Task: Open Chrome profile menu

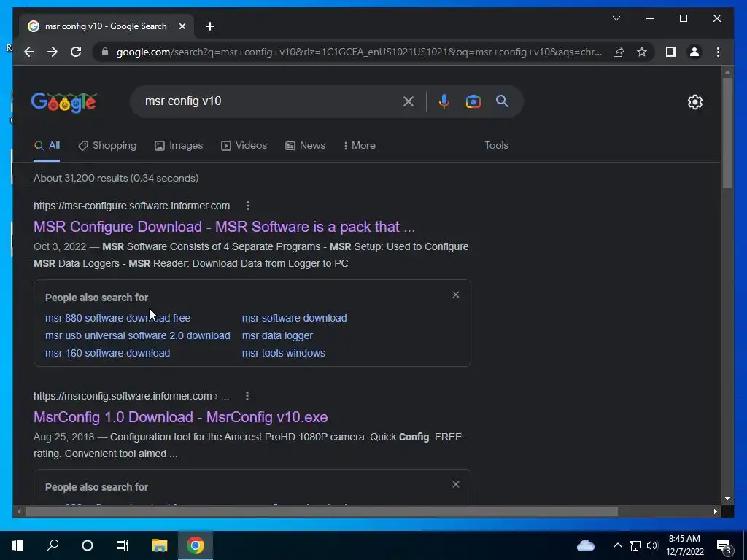Action: (x=694, y=52)
